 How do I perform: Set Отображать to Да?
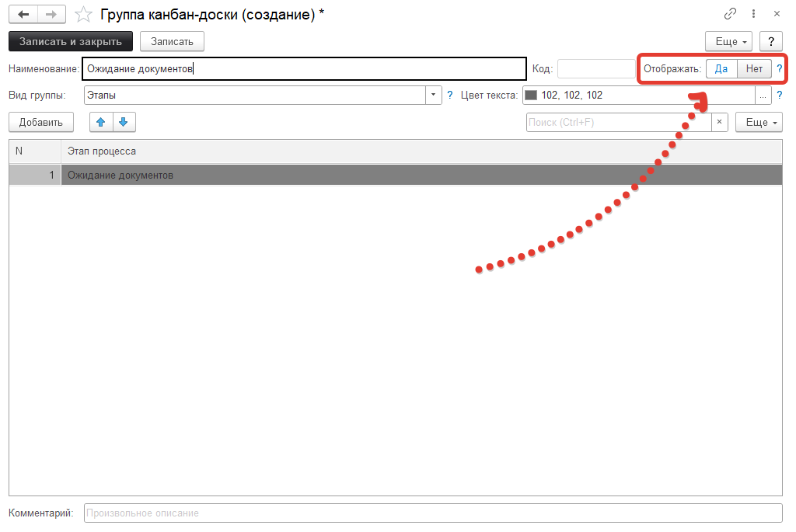(x=721, y=68)
